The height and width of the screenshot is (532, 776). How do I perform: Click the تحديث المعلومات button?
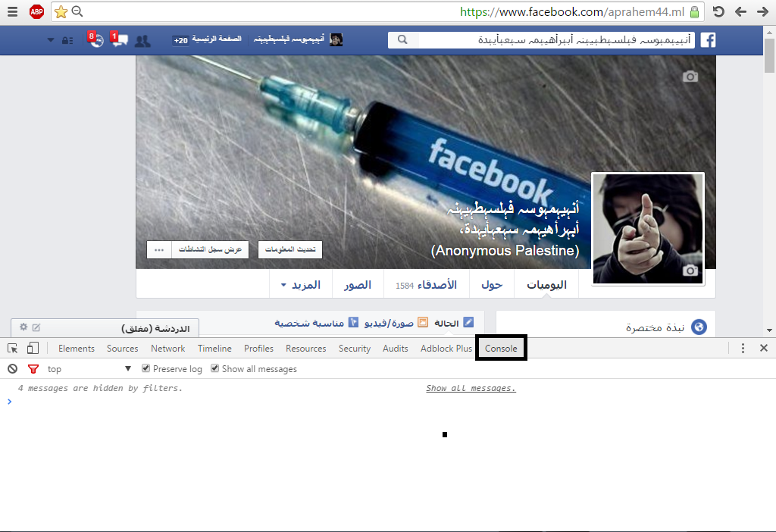pos(290,249)
